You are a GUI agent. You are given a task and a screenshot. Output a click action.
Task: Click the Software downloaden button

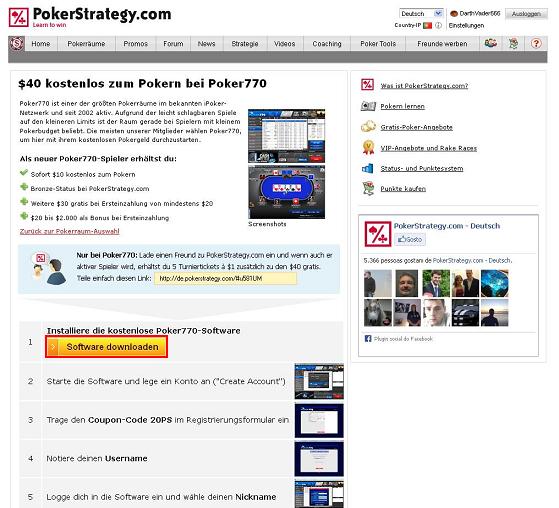[106, 347]
